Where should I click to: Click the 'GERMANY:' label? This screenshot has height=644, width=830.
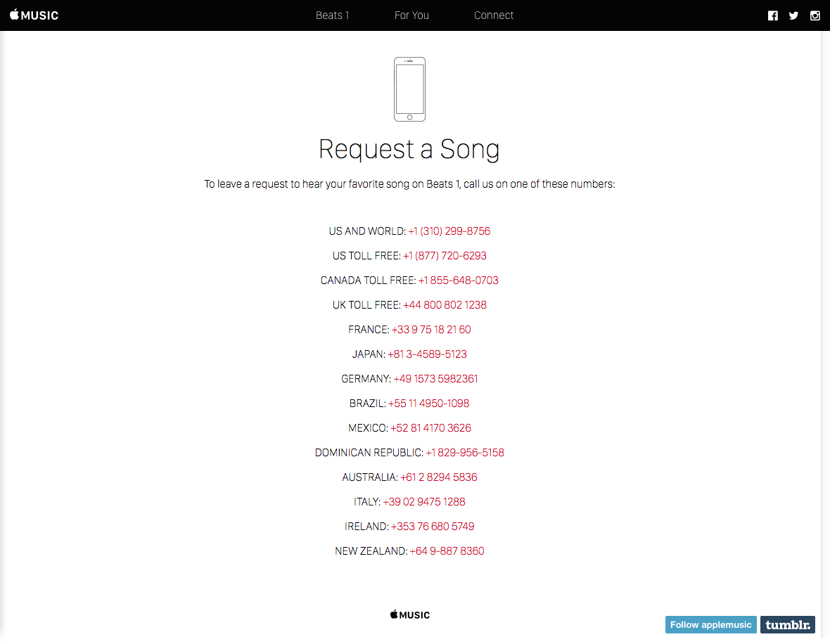pos(366,379)
